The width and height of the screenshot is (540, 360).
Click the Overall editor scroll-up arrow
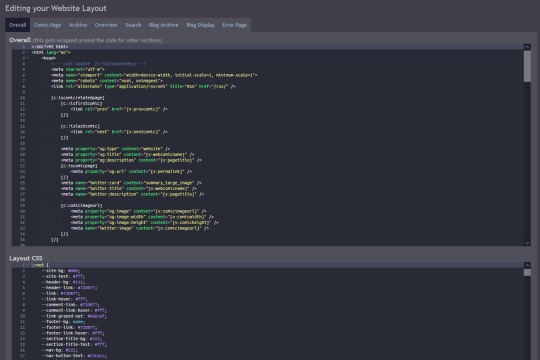pyautogui.click(x=527, y=47)
